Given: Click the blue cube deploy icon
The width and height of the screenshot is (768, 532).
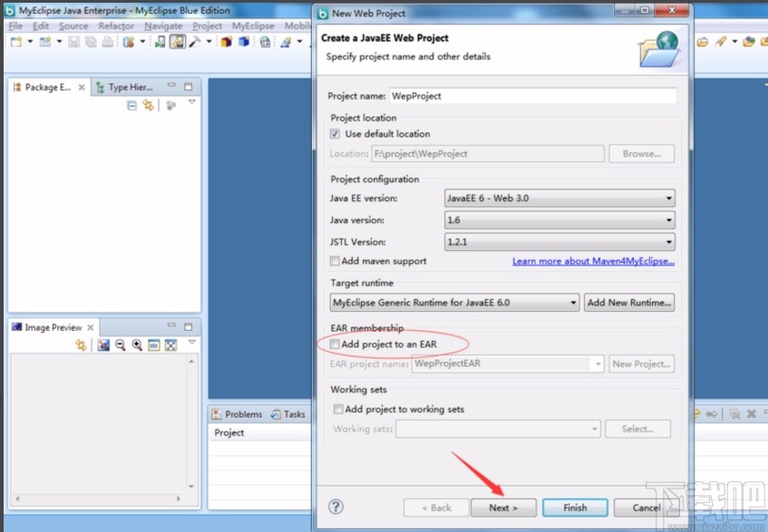Looking at the screenshot, I should (244, 42).
